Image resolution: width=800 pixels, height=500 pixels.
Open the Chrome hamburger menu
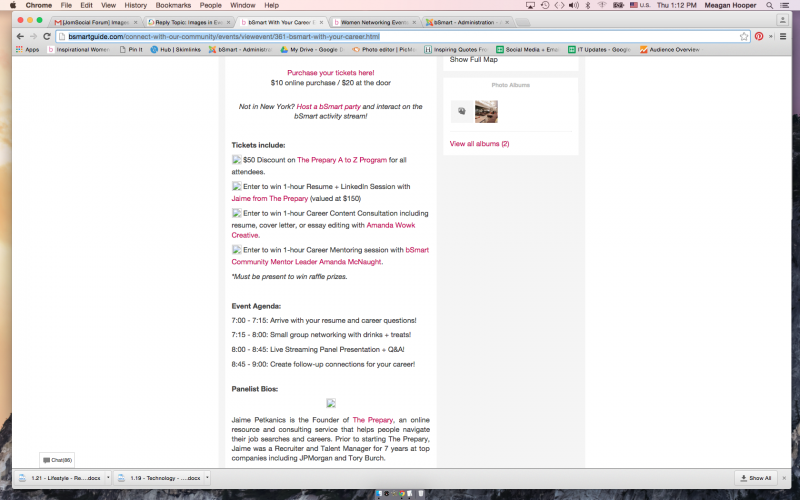coord(783,36)
